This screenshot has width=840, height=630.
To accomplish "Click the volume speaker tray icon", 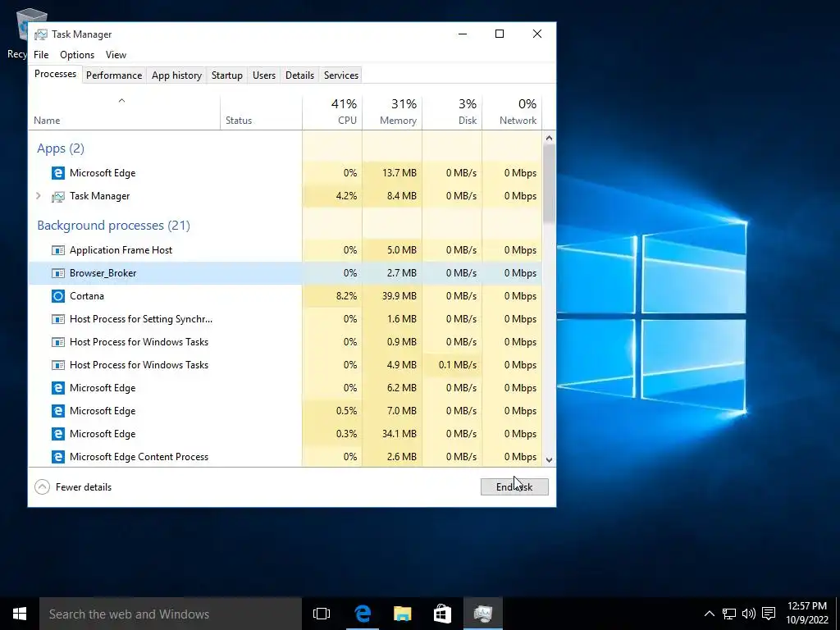I will coord(749,614).
